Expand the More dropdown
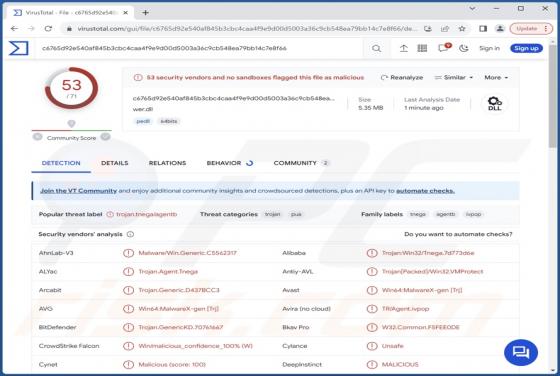560x376 pixels. coord(496,77)
